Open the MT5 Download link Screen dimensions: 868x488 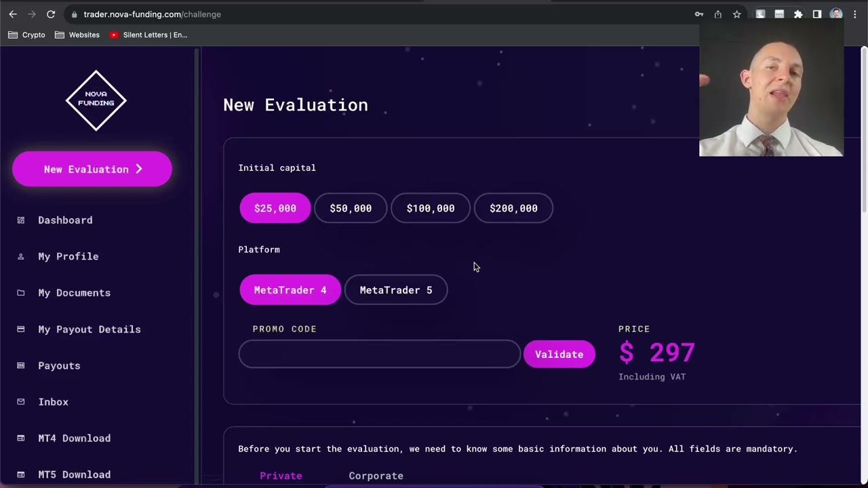click(75, 474)
